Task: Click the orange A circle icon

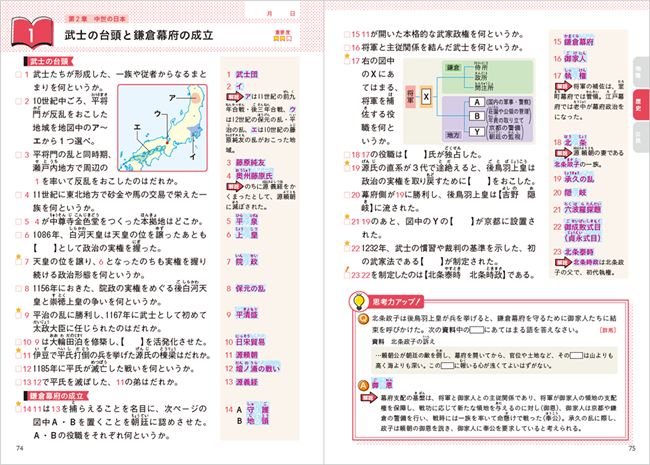Action: tap(363, 385)
